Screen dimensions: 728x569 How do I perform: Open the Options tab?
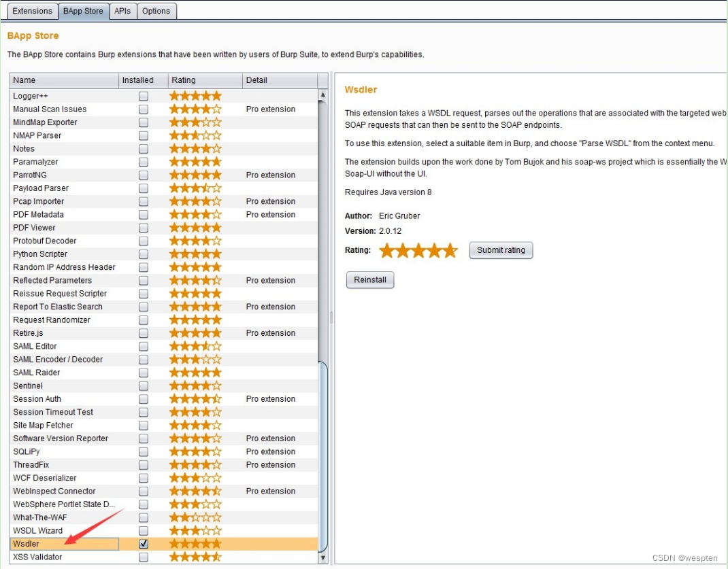156,11
